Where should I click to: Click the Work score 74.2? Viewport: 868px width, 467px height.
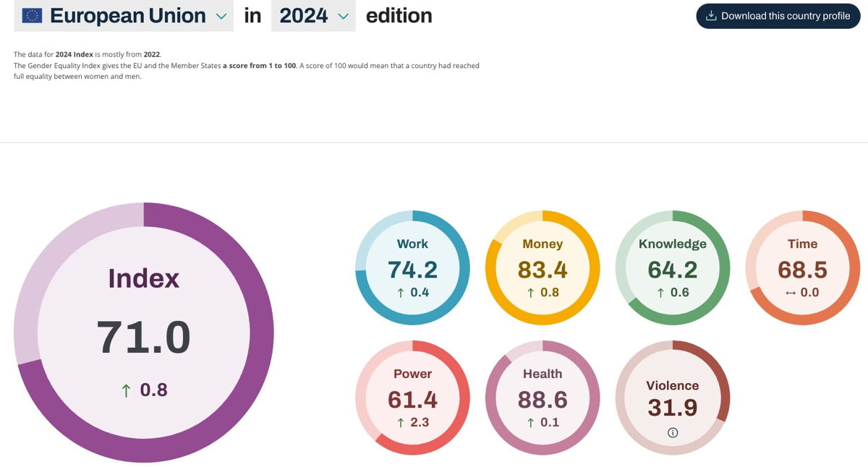point(412,270)
